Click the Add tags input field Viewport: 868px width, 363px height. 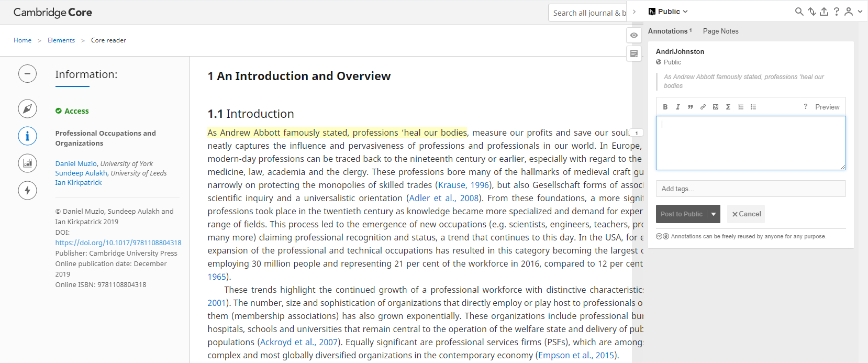[x=750, y=189]
